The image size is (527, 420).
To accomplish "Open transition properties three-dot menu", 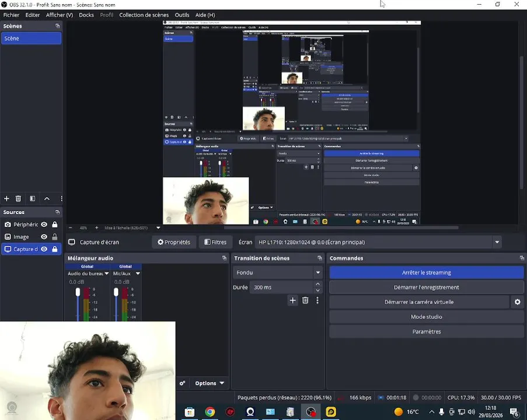I will pos(317,300).
